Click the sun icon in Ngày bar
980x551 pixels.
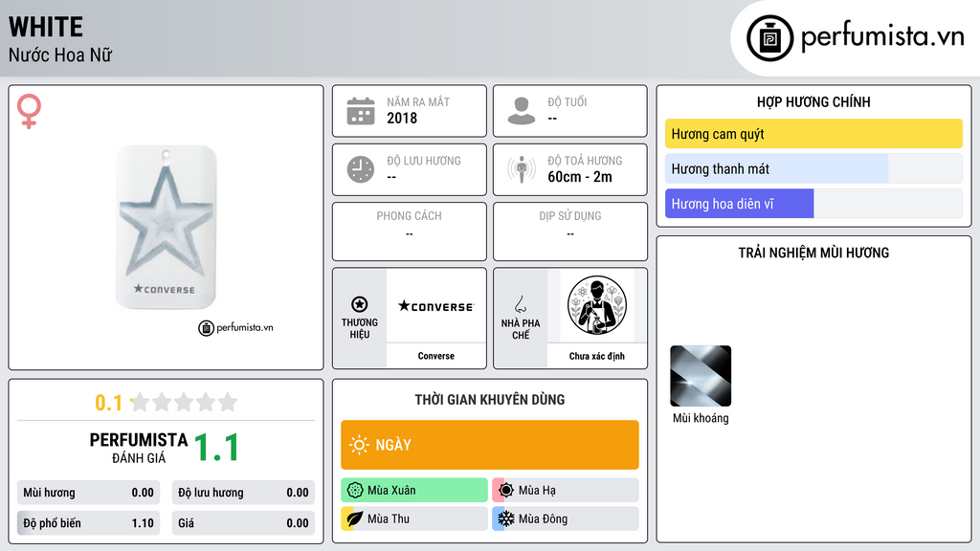pos(359,445)
